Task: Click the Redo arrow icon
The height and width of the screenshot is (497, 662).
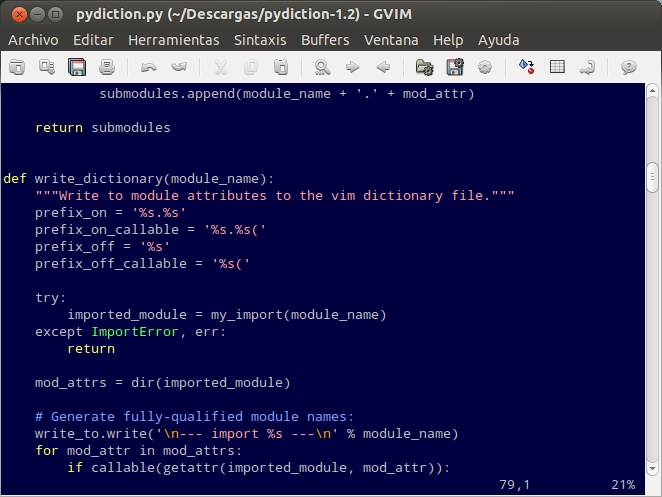Action: pyautogui.click(x=179, y=67)
